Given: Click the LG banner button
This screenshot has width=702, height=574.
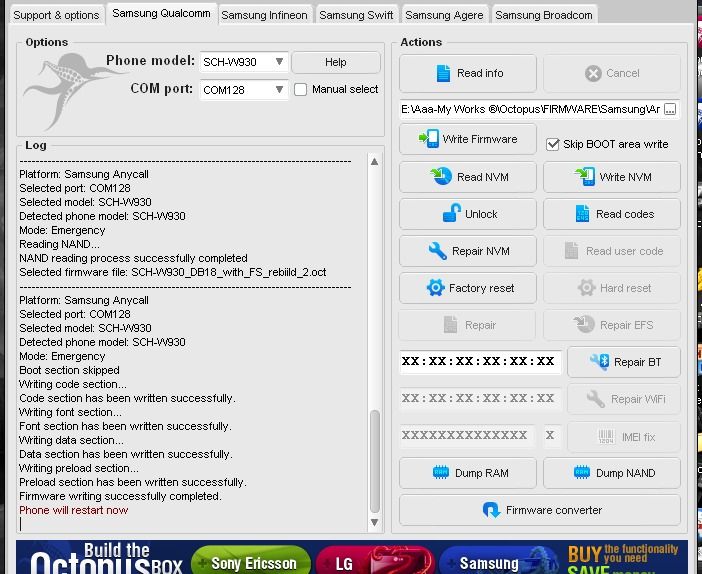Looking at the screenshot, I should (x=375, y=561).
